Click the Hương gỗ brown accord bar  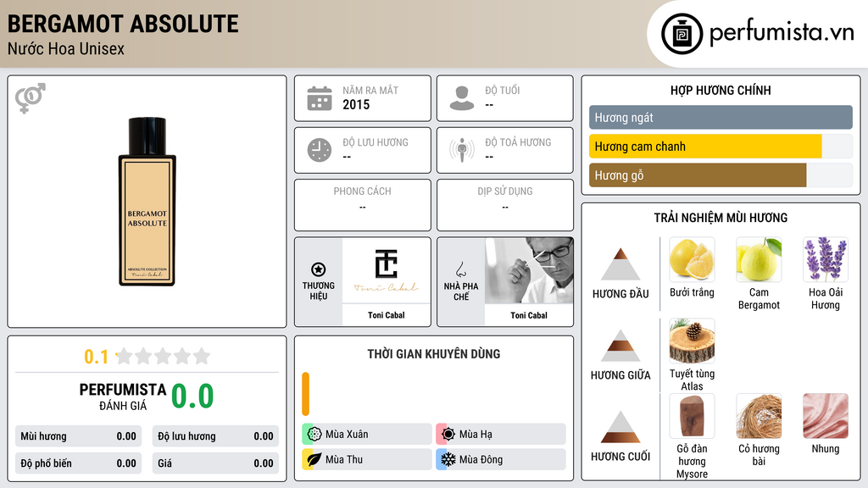click(698, 175)
